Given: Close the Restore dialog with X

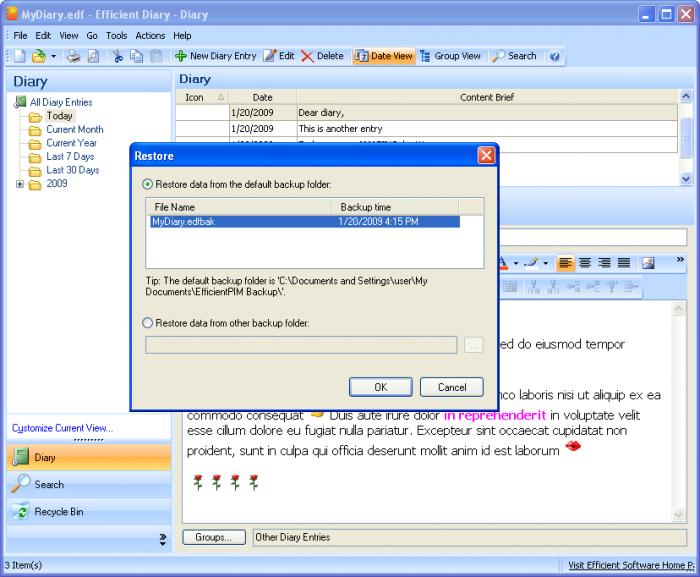Looking at the screenshot, I should coord(486,156).
